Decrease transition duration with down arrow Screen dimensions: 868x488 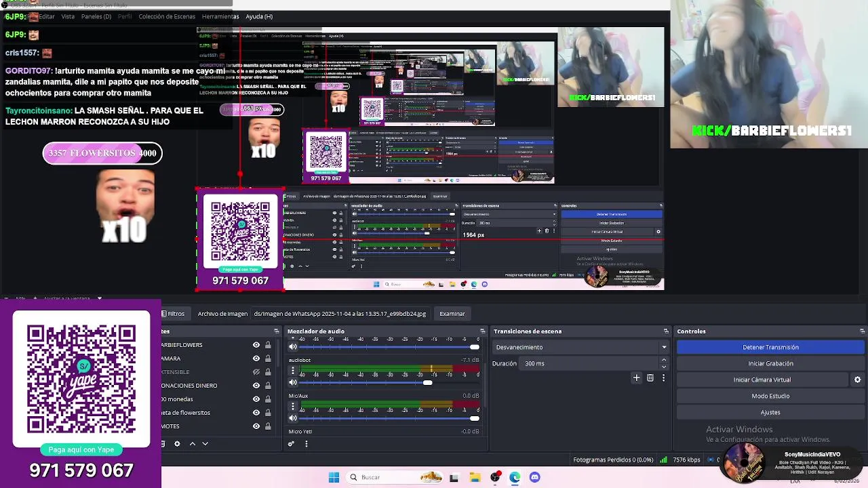pos(663,367)
